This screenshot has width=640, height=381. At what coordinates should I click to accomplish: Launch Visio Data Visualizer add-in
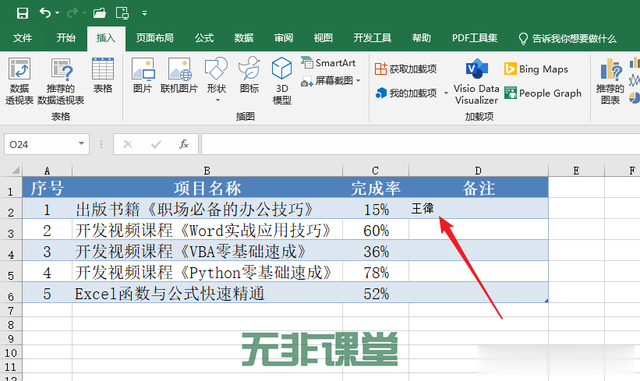476,82
